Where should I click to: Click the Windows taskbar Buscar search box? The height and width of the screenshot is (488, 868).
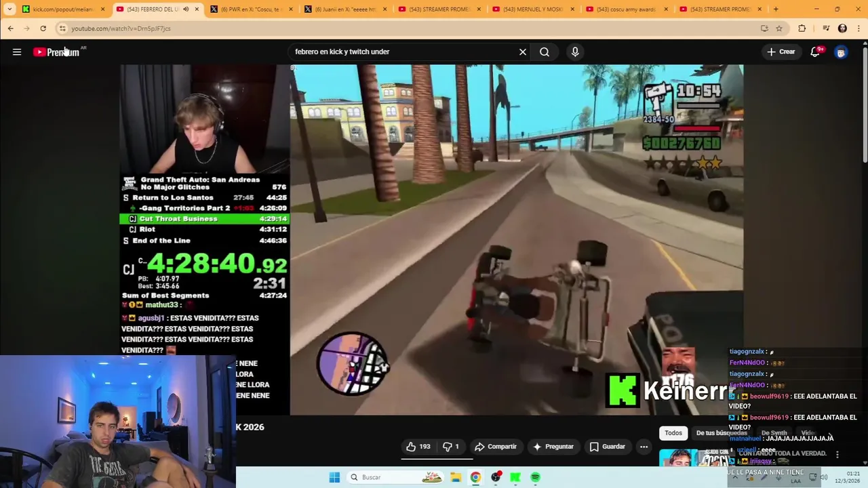395,477
